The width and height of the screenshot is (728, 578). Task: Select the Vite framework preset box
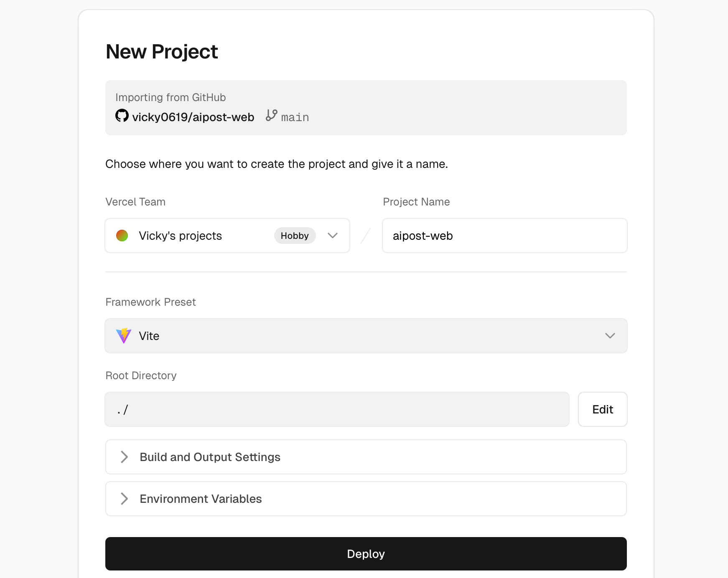tap(366, 336)
